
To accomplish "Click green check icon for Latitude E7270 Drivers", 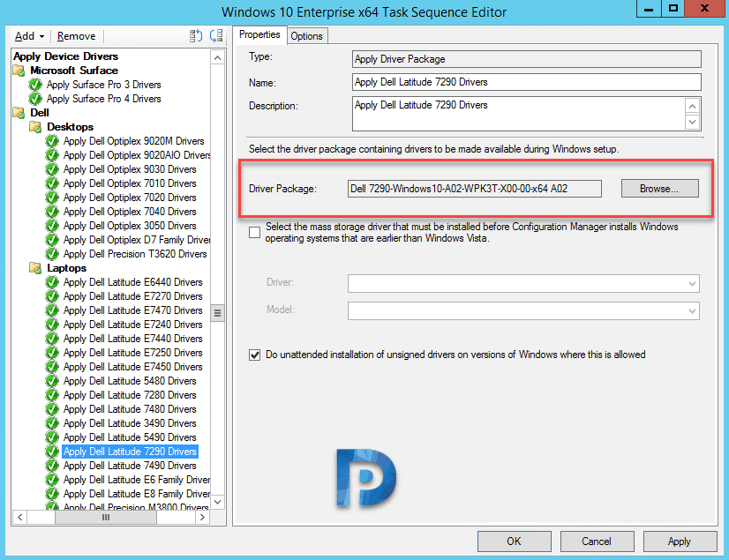I will tap(52, 296).
